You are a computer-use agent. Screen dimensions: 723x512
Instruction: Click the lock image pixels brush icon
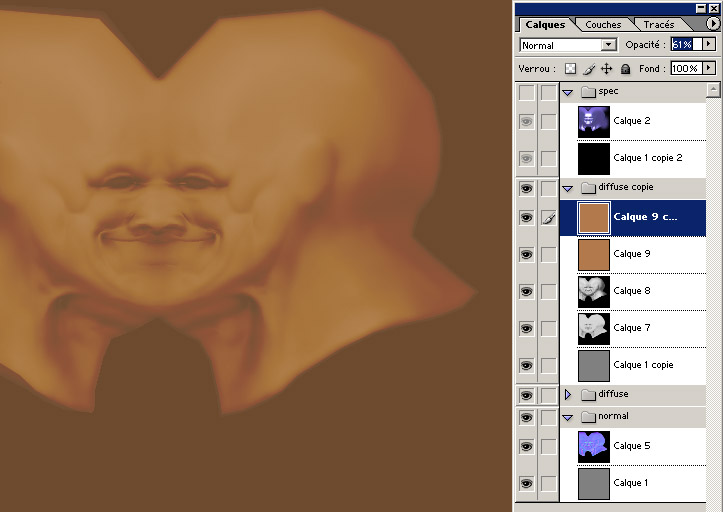click(x=589, y=69)
